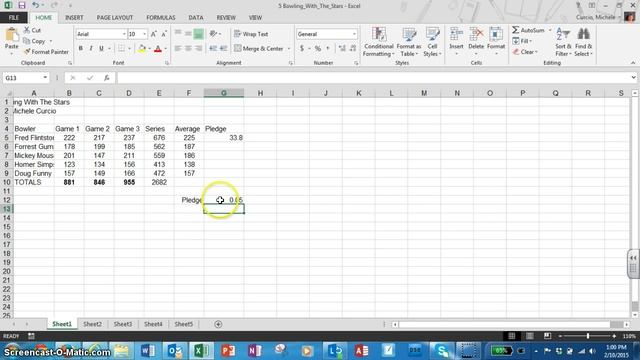Center text horizontally

click(x=188, y=49)
